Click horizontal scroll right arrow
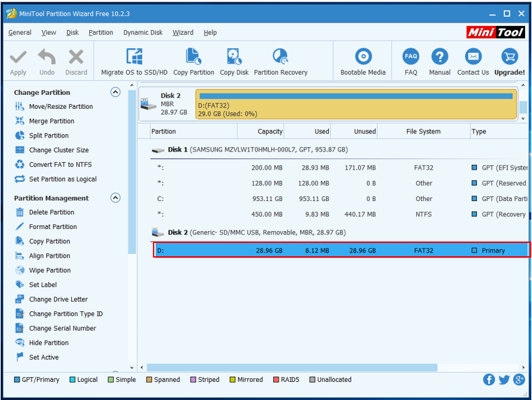532x400 pixels. tap(524, 367)
